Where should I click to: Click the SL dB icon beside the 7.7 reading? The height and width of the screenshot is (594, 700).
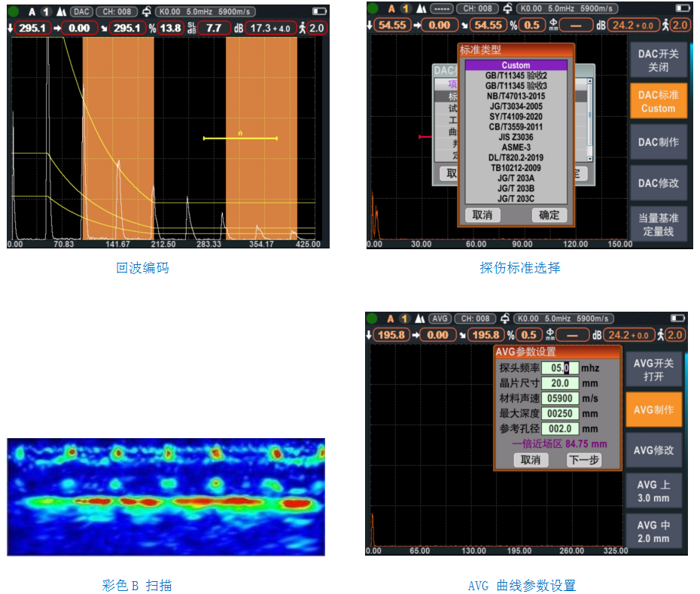(x=191, y=29)
